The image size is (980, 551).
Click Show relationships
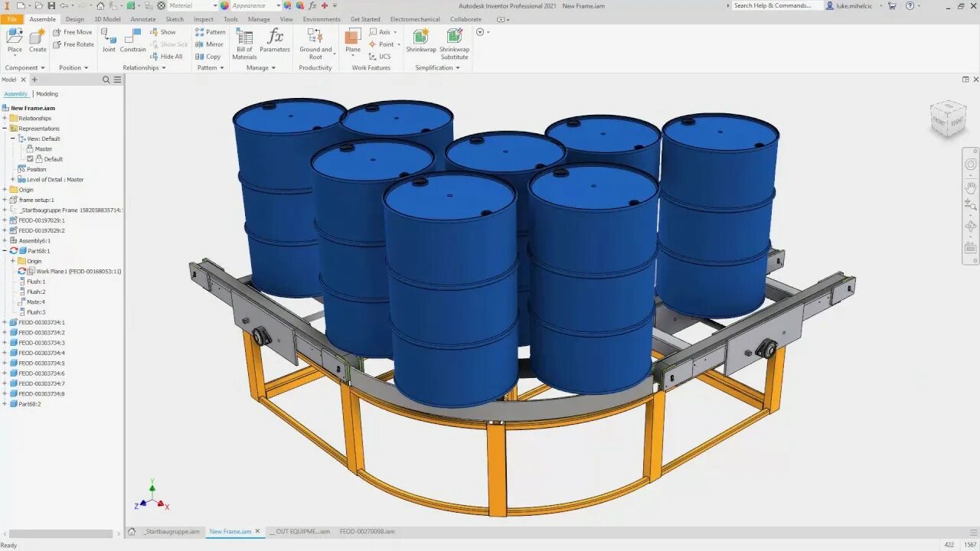coord(162,32)
